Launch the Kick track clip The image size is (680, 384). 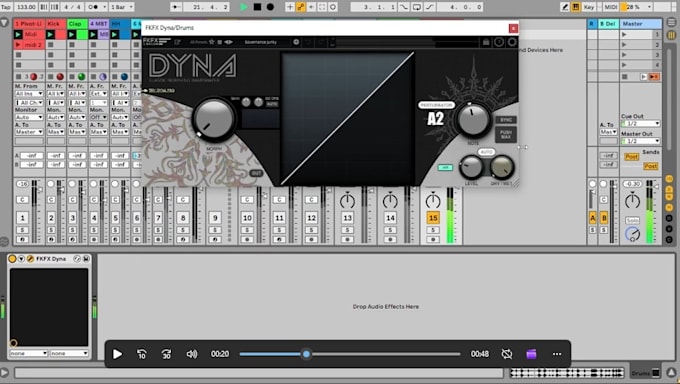[x=50, y=34]
